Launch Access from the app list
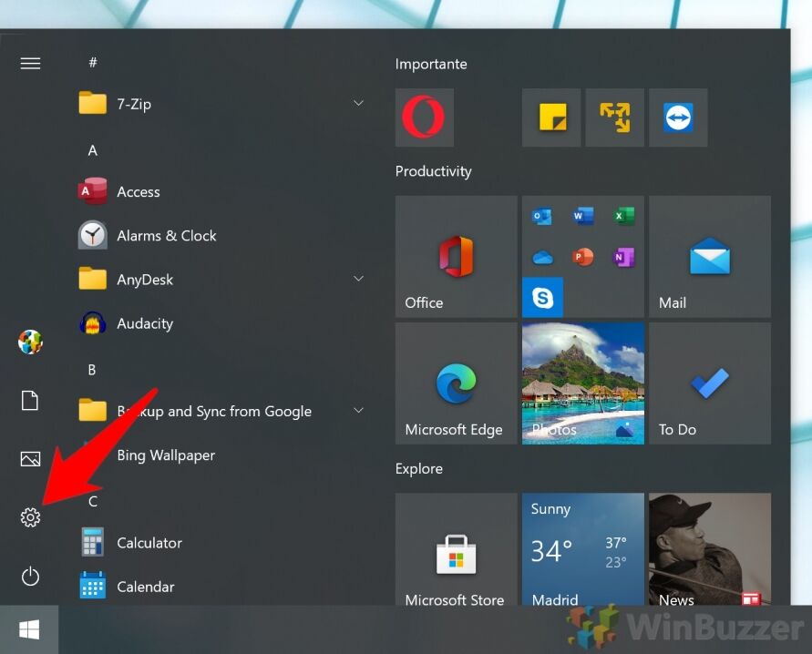The width and height of the screenshot is (812, 654). point(222,191)
